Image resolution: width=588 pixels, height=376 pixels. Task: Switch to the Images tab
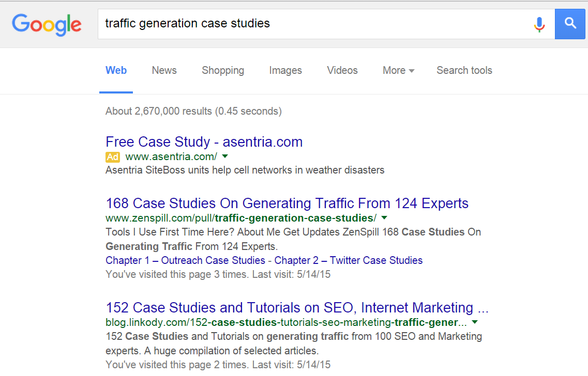285,70
